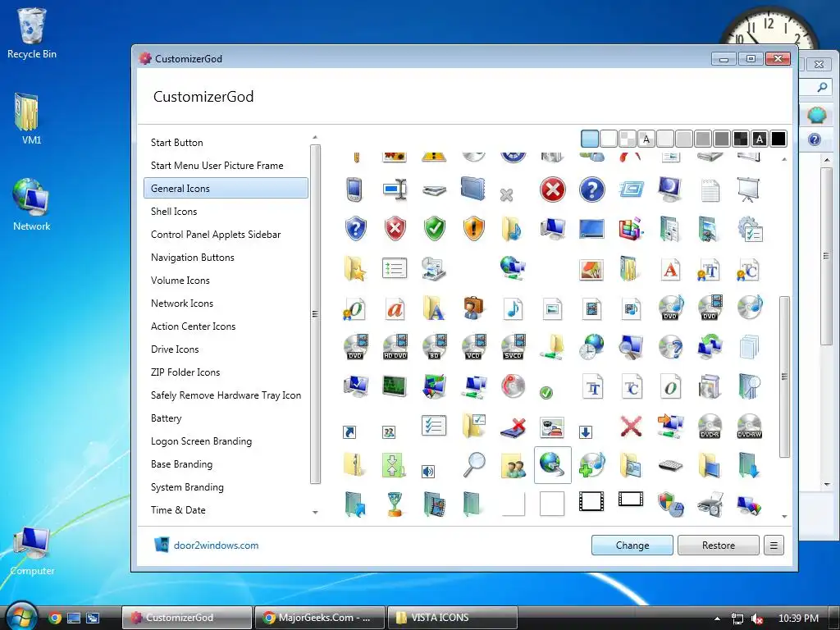Select the projection screen icon
840x630 pixels.
point(749,189)
